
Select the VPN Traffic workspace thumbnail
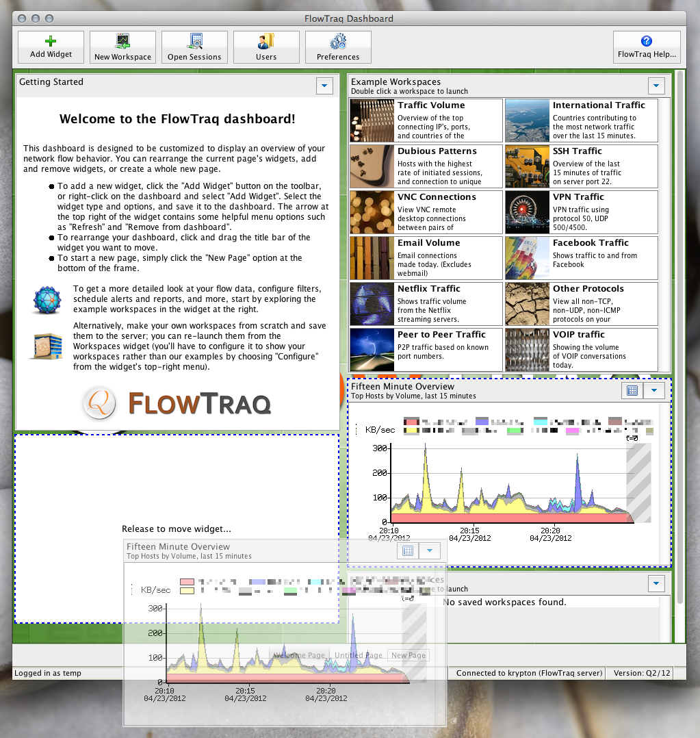coord(527,212)
